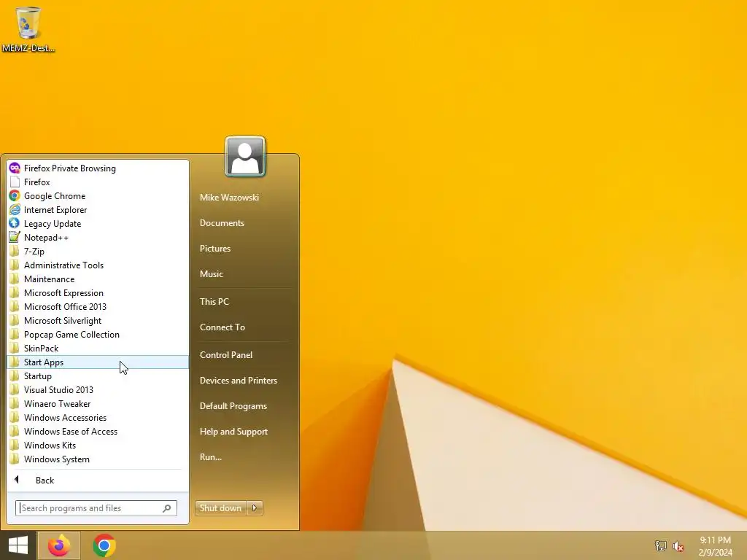Open the Startup folder entry
The height and width of the screenshot is (560, 747).
[98, 376]
